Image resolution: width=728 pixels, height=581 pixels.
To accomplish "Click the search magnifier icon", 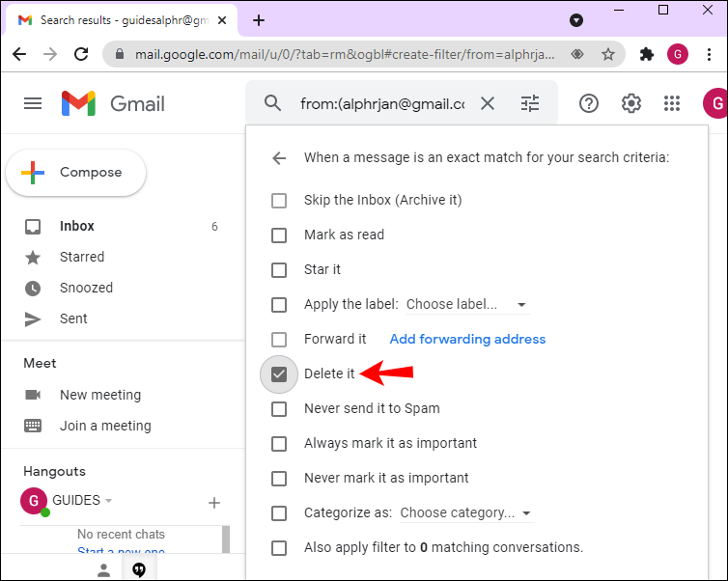I will (x=272, y=103).
